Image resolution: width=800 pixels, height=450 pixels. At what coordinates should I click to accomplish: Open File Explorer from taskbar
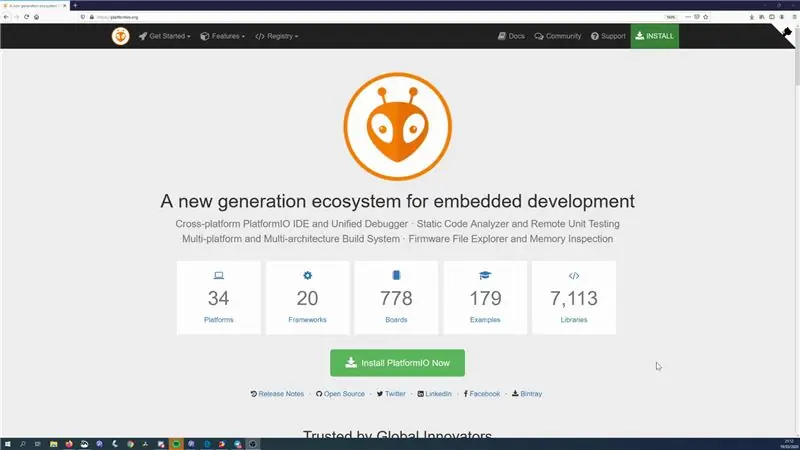pyautogui.click(x=53, y=444)
